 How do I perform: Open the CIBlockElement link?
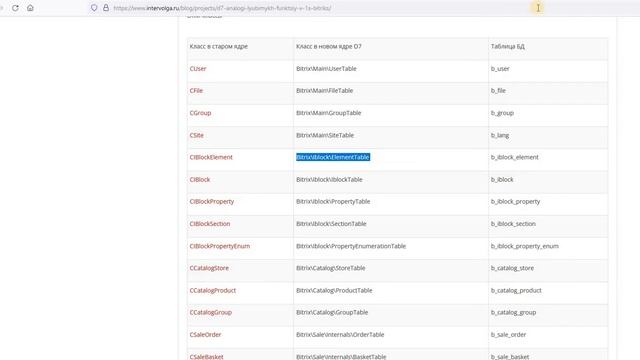(x=211, y=157)
